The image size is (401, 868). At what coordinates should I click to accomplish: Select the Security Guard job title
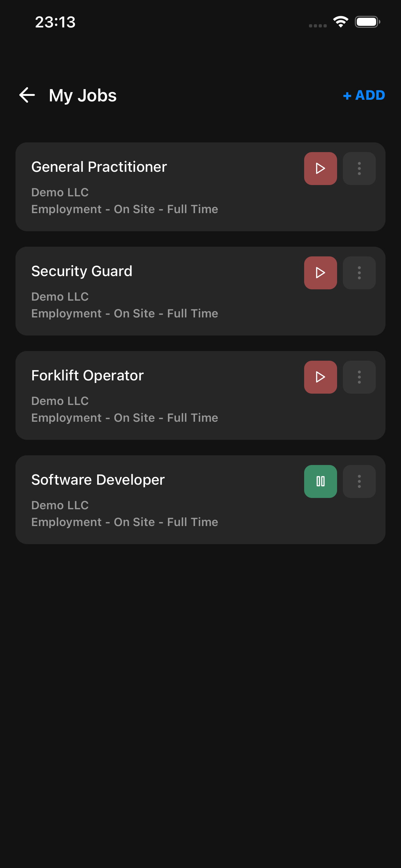pyautogui.click(x=82, y=271)
